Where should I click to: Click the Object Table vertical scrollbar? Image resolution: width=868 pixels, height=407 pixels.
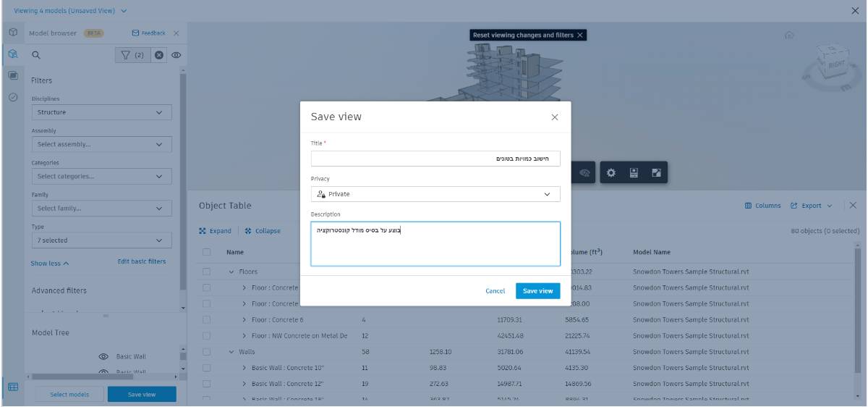(x=858, y=319)
